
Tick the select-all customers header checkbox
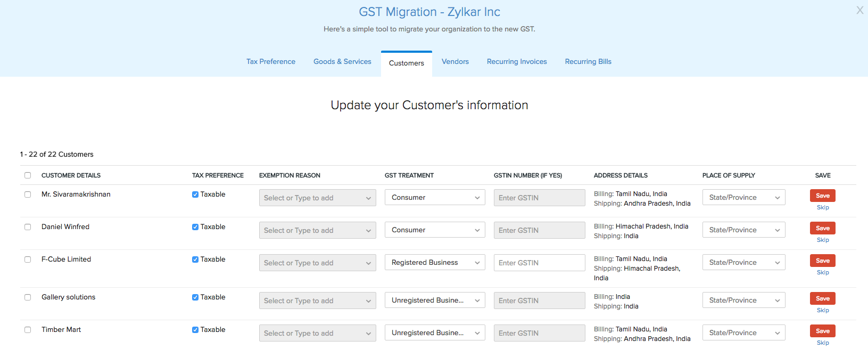point(28,175)
